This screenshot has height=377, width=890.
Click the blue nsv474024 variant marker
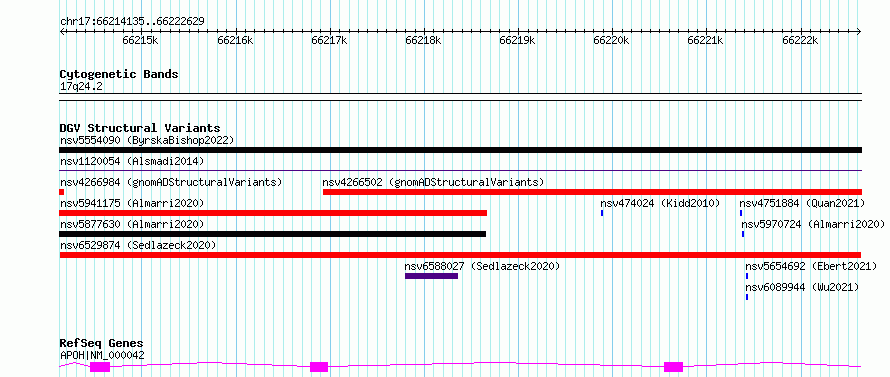pyautogui.click(x=602, y=213)
